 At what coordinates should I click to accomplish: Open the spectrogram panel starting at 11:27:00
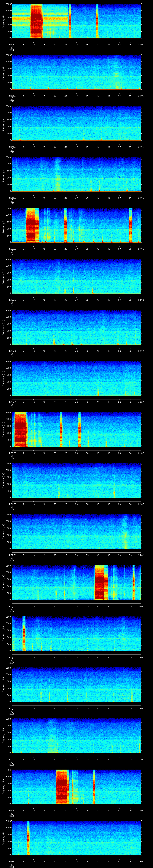(x=77, y=276)
